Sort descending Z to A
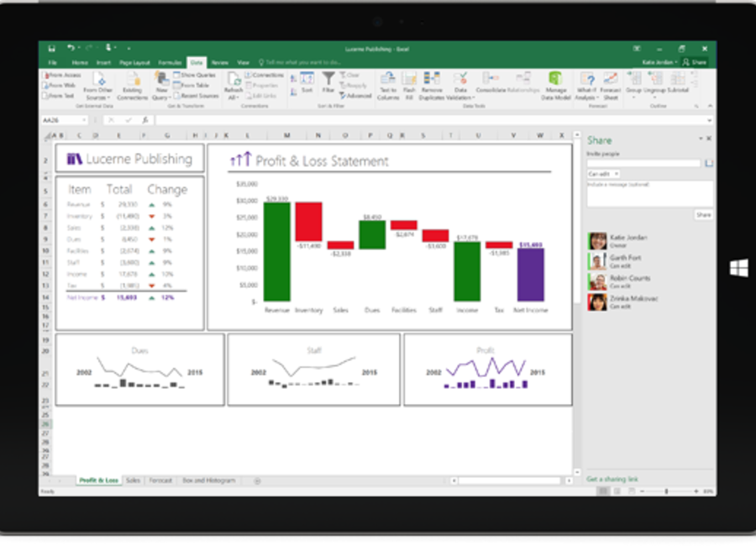 pyautogui.click(x=294, y=92)
